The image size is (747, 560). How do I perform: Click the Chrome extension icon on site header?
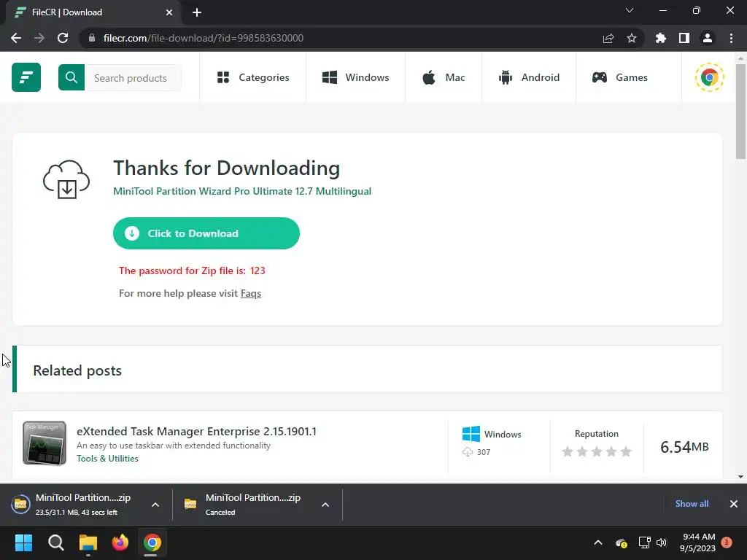pyautogui.click(x=709, y=77)
